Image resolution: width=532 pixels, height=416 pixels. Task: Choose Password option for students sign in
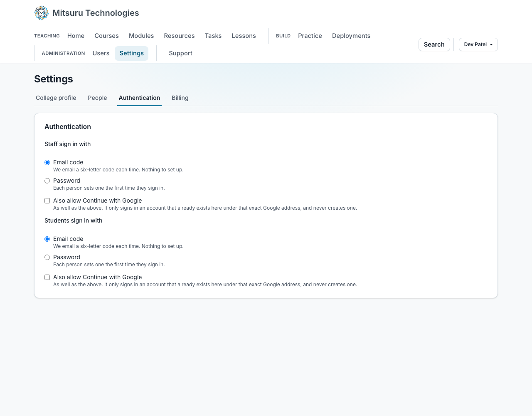47,257
